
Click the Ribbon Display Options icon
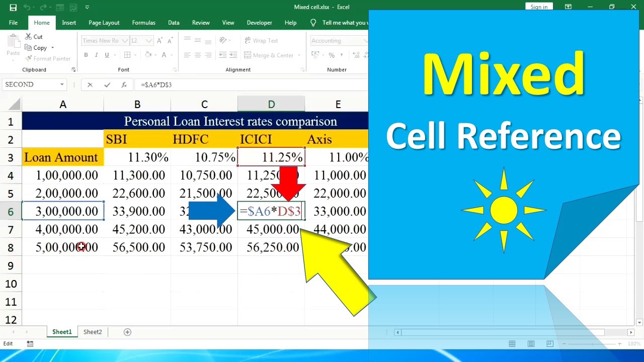[x=568, y=7]
